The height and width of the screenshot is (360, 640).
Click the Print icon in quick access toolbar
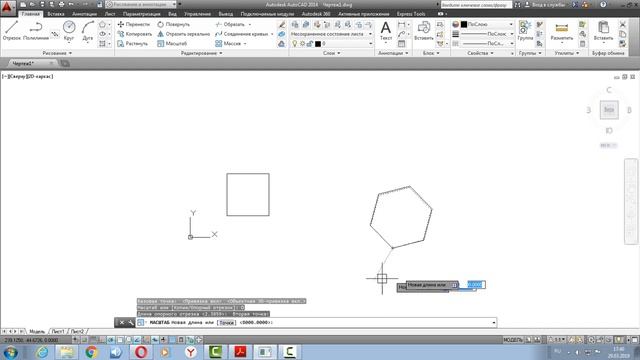[x=62, y=4]
